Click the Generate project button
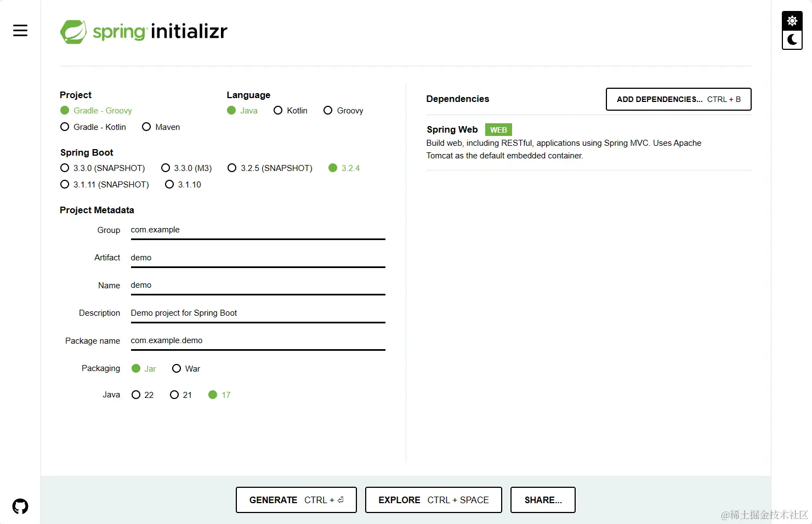The width and height of the screenshot is (812, 524). [x=296, y=500]
